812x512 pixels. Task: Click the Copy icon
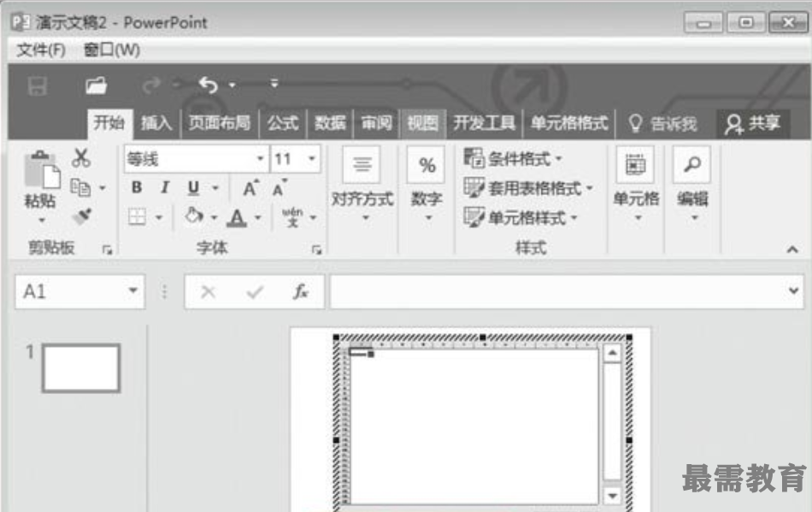[80, 187]
